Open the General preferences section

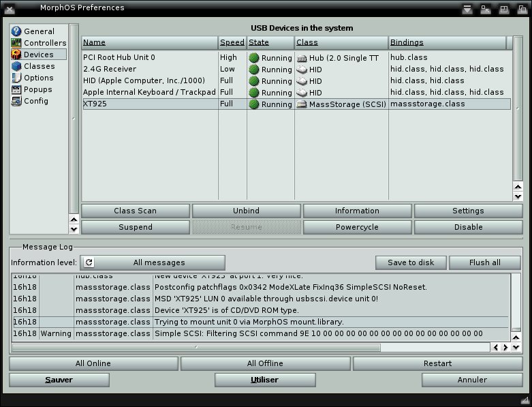[39, 31]
